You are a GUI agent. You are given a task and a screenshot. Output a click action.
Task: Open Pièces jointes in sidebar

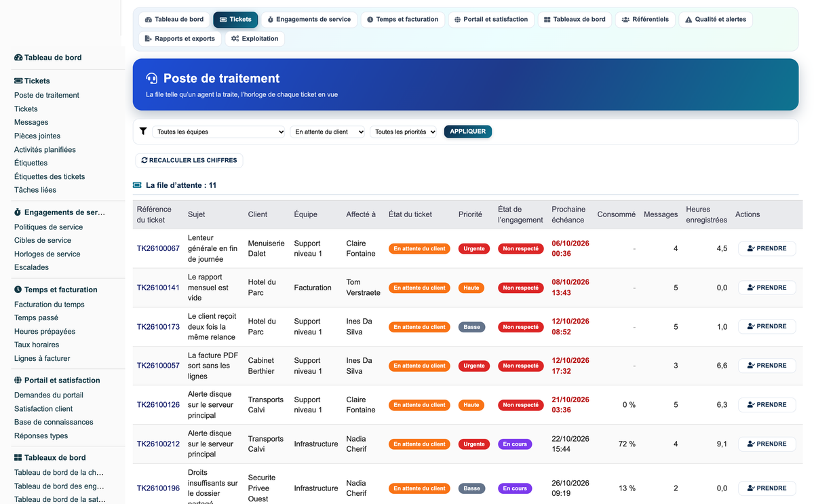pos(37,136)
